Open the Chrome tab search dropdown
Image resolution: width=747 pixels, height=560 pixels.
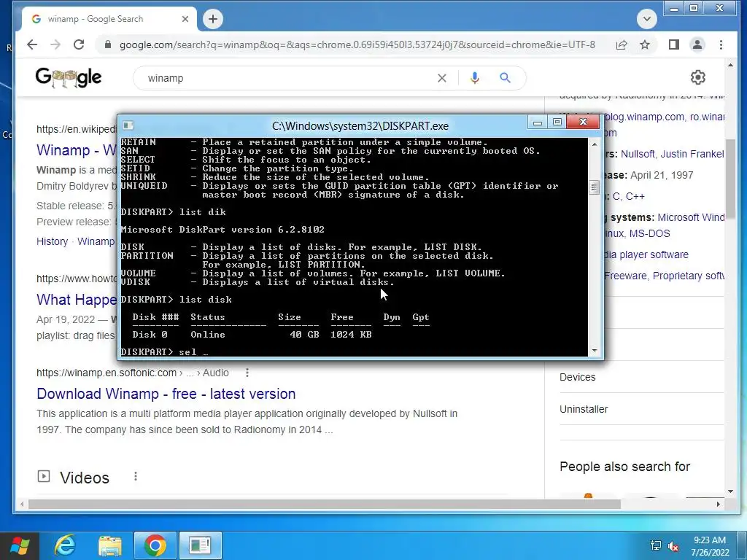click(646, 19)
